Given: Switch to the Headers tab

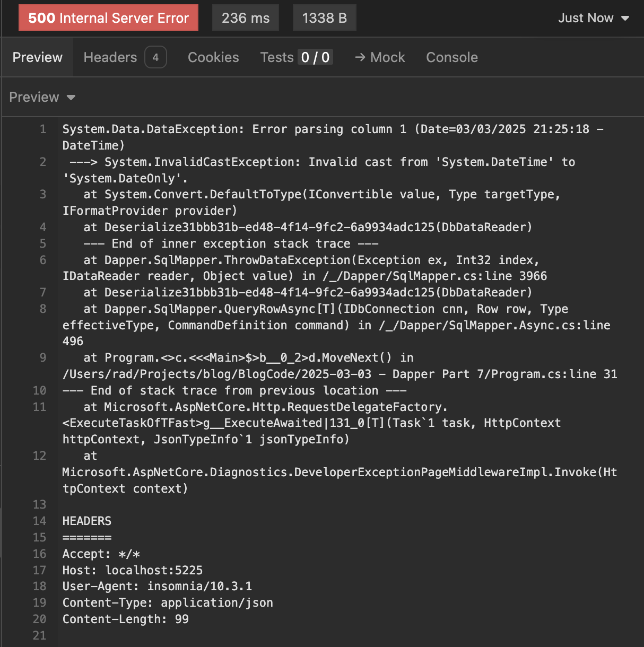Looking at the screenshot, I should [x=110, y=57].
